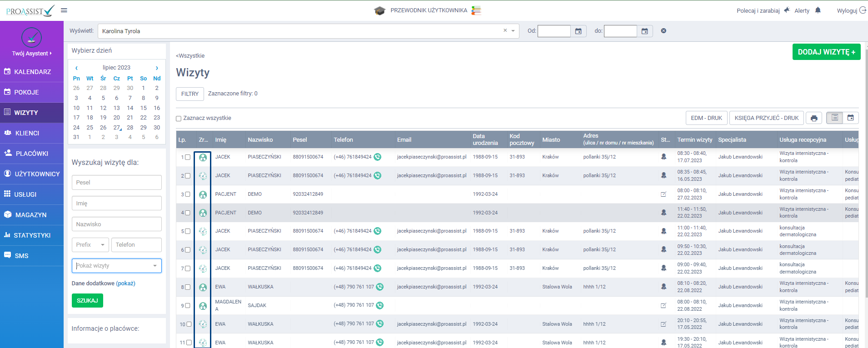Go to previous month in calendar

click(76, 68)
